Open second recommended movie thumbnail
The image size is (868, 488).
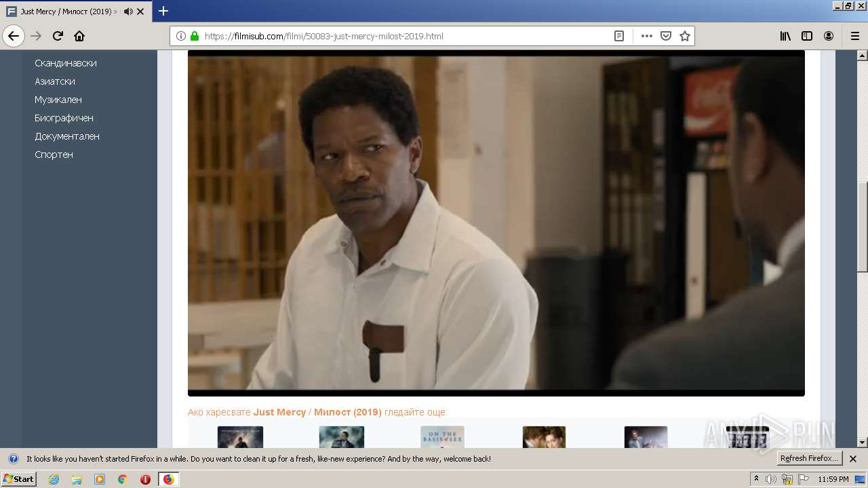(342, 437)
